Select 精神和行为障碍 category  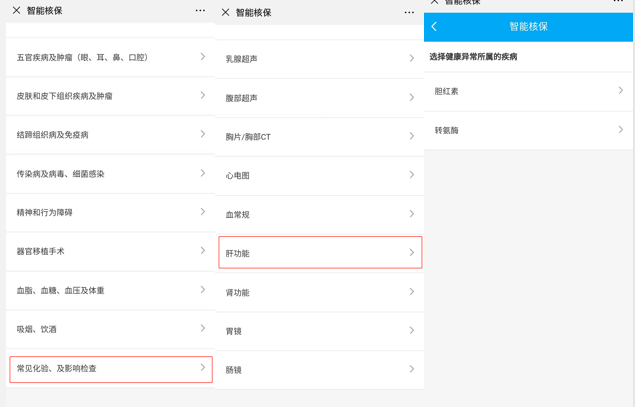[110, 212]
